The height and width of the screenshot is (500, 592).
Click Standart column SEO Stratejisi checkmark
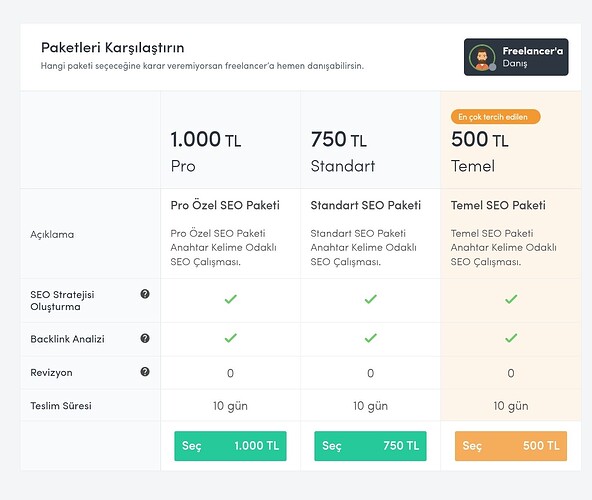[x=370, y=299]
